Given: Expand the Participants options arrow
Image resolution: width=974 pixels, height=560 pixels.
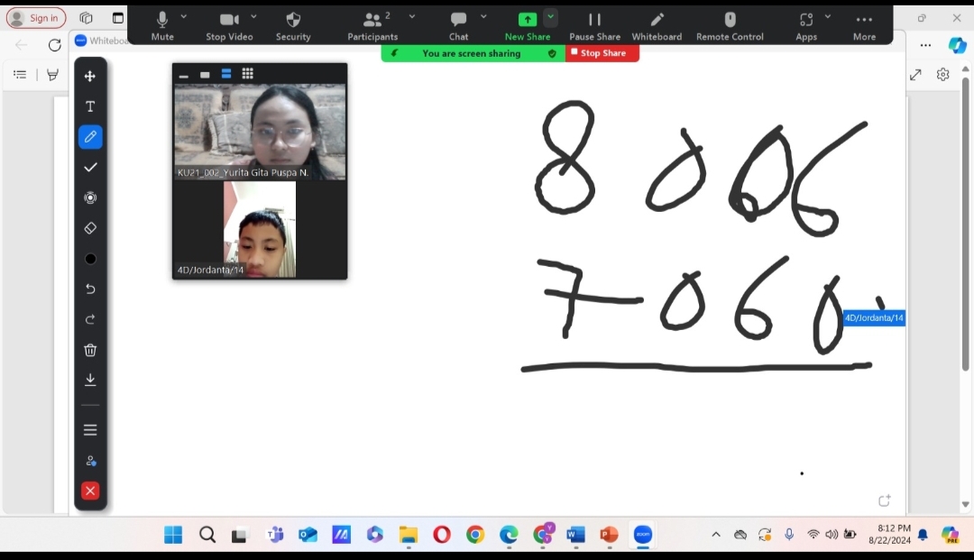Looking at the screenshot, I should [x=412, y=17].
